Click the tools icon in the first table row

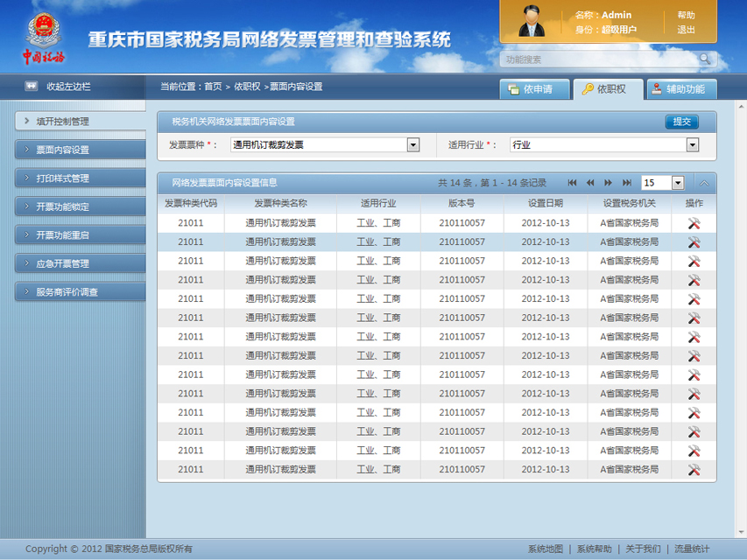pos(694,223)
